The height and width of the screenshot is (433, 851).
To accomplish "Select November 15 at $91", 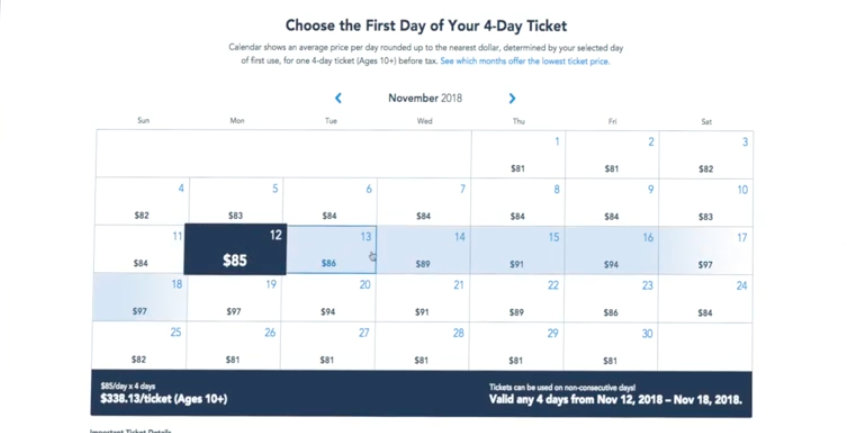I will click(x=517, y=249).
